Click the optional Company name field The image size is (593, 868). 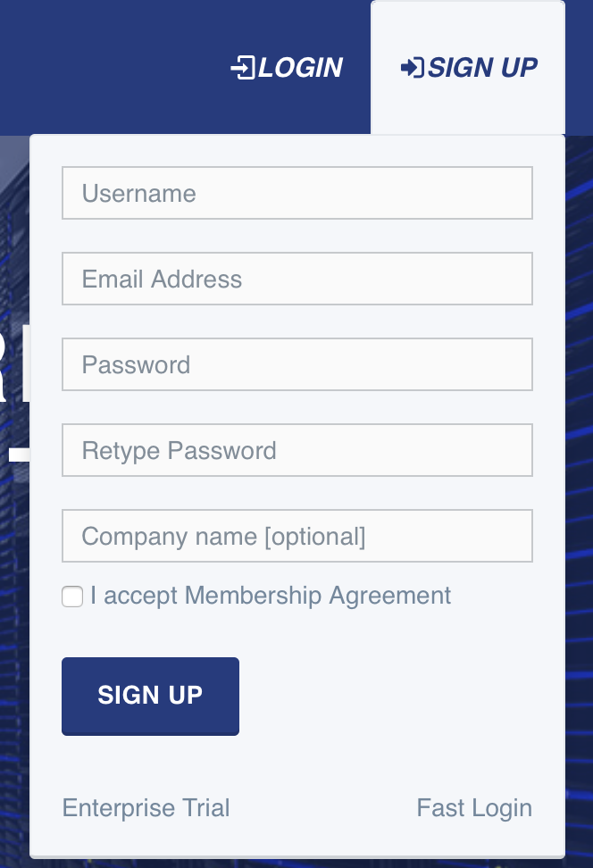coord(296,536)
